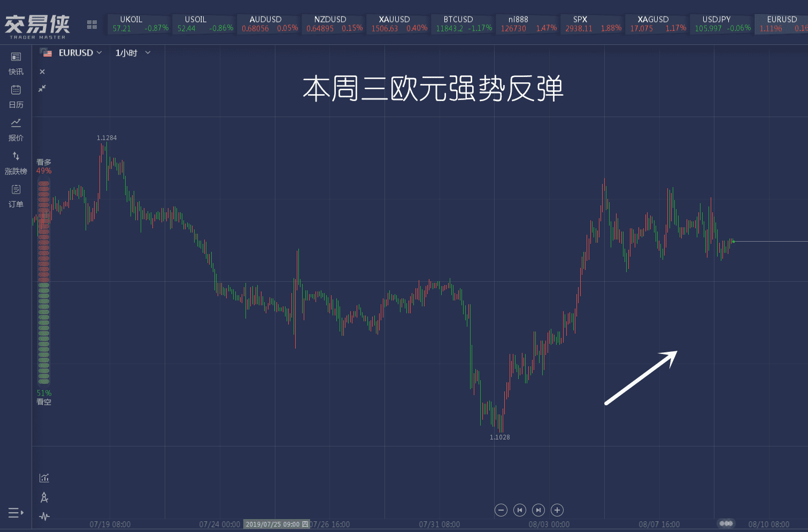808x532 pixels.
Task: Zoom out chart with minus button
Action: click(501, 510)
